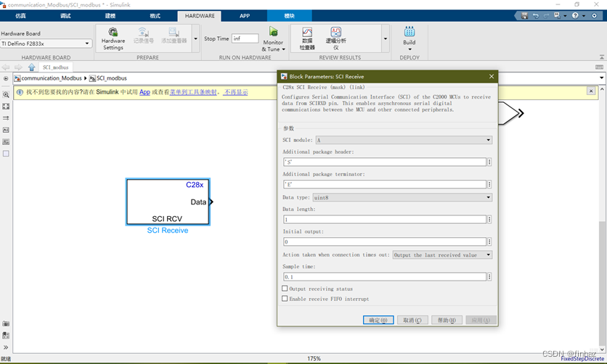Image resolution: width=607 pixels, height=364 pixels.
Task: Click the Zoom tool in left palette
Action: [6, 94]
